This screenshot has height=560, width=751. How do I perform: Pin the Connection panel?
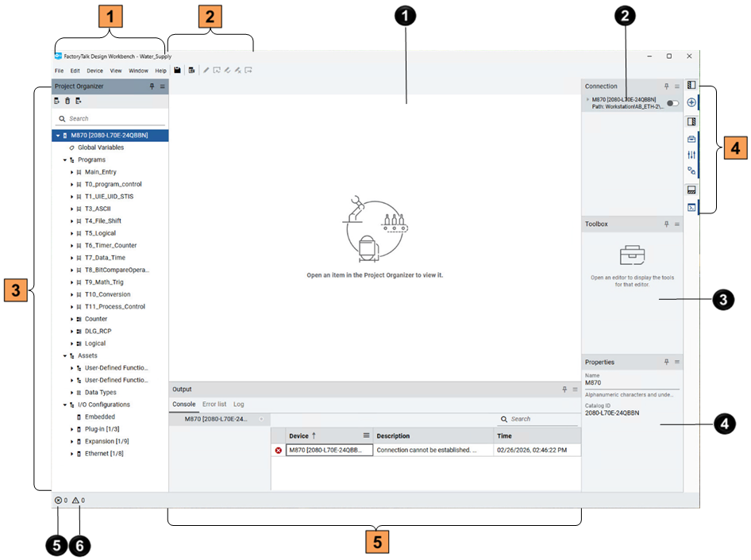(x=666, y=86)
